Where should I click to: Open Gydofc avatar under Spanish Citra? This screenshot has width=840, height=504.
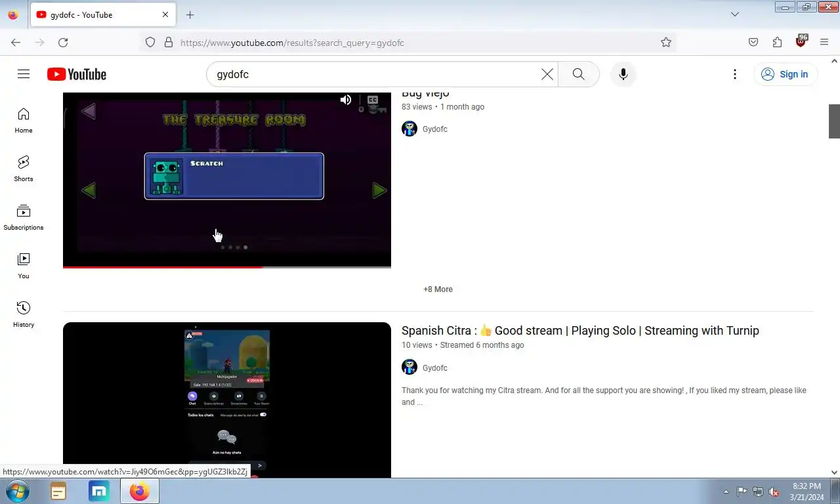point(409,367)
